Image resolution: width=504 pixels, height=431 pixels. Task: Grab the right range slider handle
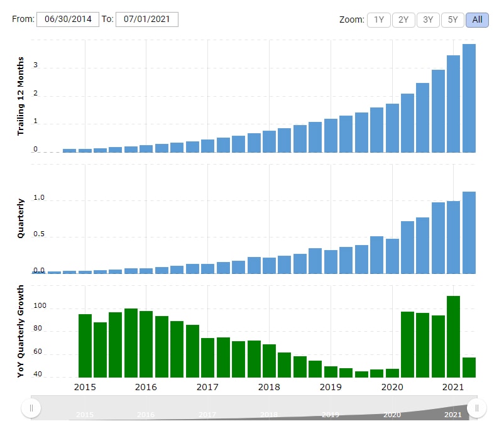(477, 408)
